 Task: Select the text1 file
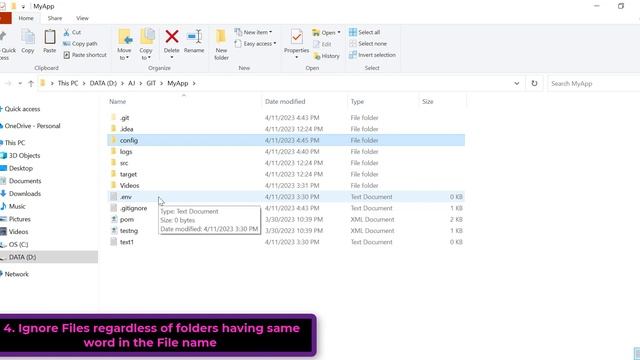tap(286, 242)
